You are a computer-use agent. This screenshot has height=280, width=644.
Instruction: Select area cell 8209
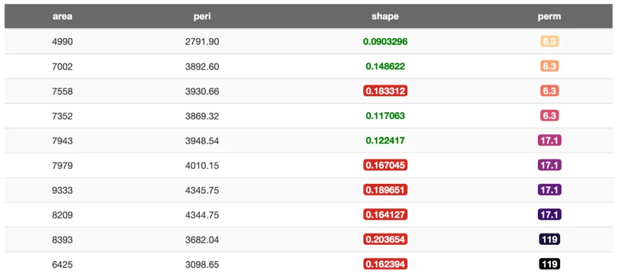(63, 215)
